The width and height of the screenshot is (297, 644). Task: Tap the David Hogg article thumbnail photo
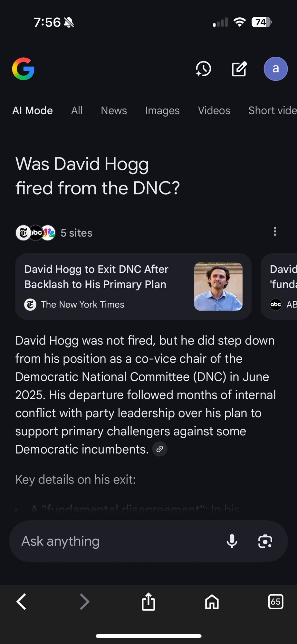tap(218, 287)
